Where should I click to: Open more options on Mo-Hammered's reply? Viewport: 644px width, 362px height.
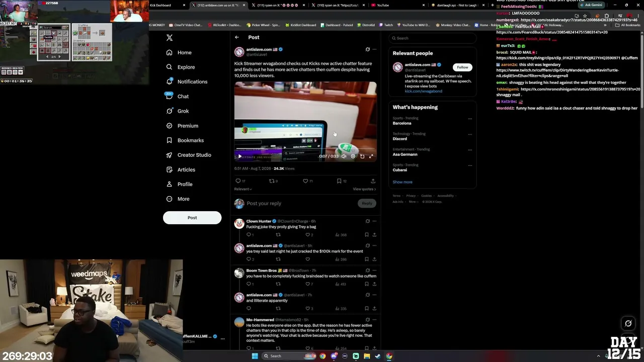coord(374,320)
